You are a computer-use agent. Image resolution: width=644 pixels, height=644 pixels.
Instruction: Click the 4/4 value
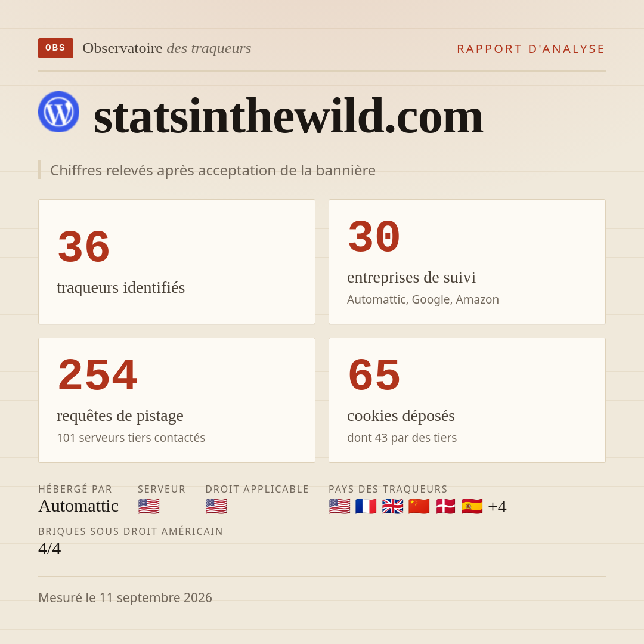[x=49, y=549]
